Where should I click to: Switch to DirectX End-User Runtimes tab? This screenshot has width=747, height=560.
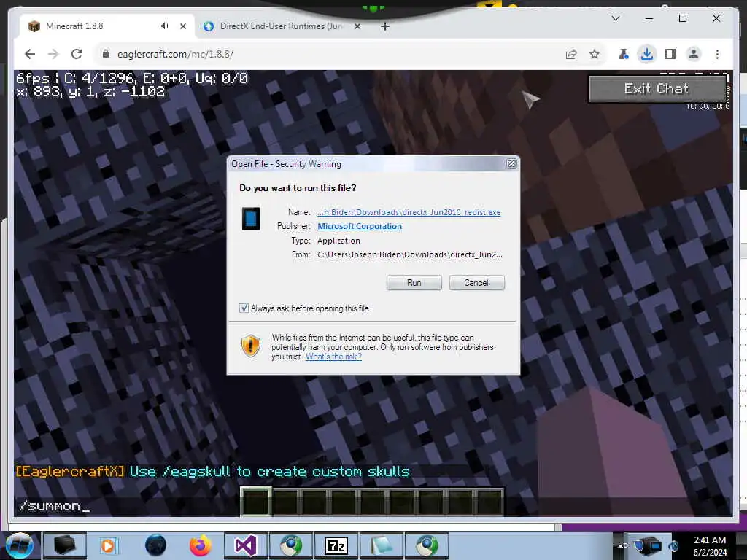point(281,26)
